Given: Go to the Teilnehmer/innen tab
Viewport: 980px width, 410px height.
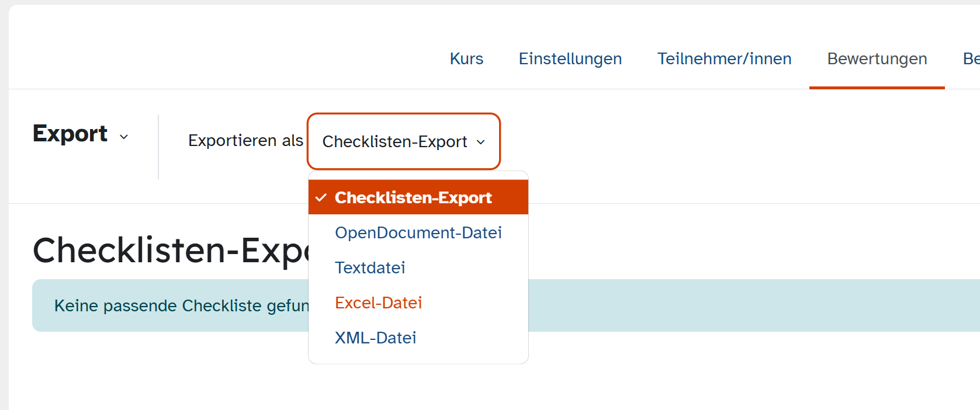Looking at the screenshot, I should point(725,59).
